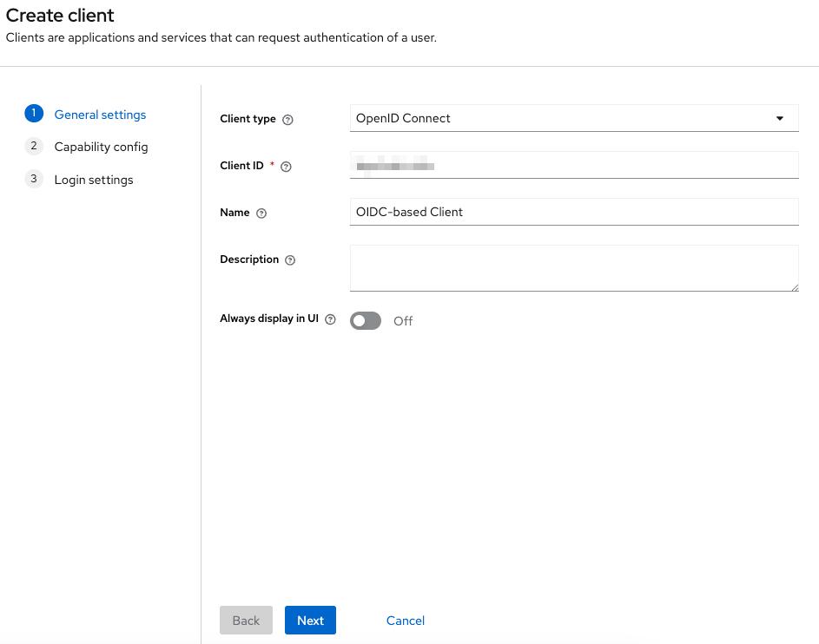Viewport: 819px width, 644px height.
Task: Jump to the Login settings step
Action: (94, 180)
